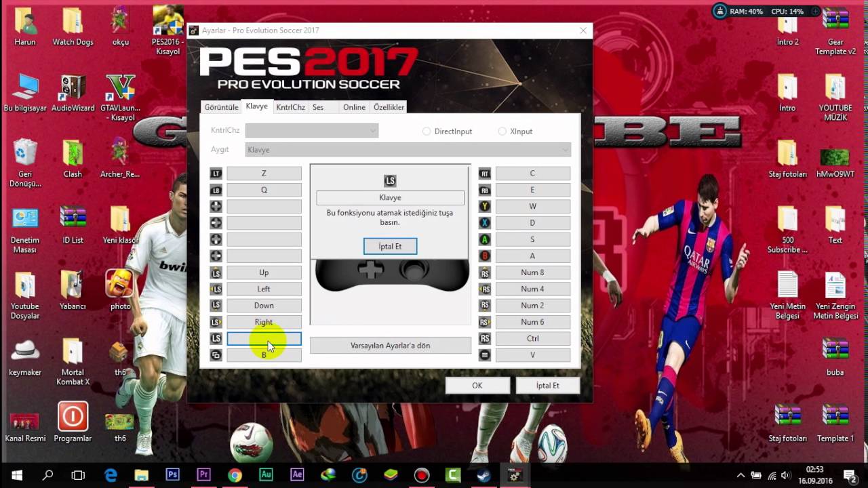Screen dimensions: 868x488
Task: Open the KntrlChz dropdown list
Action: click(x=311, y=131)
